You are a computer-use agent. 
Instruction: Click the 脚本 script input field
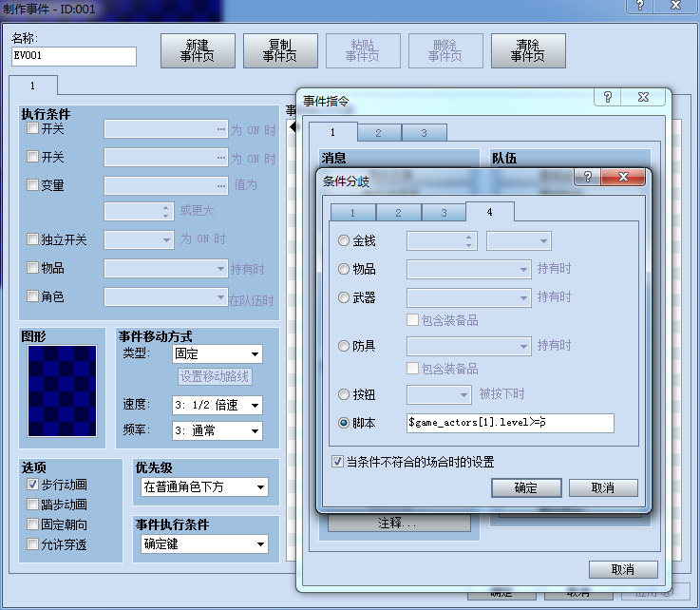click(510, 423)
